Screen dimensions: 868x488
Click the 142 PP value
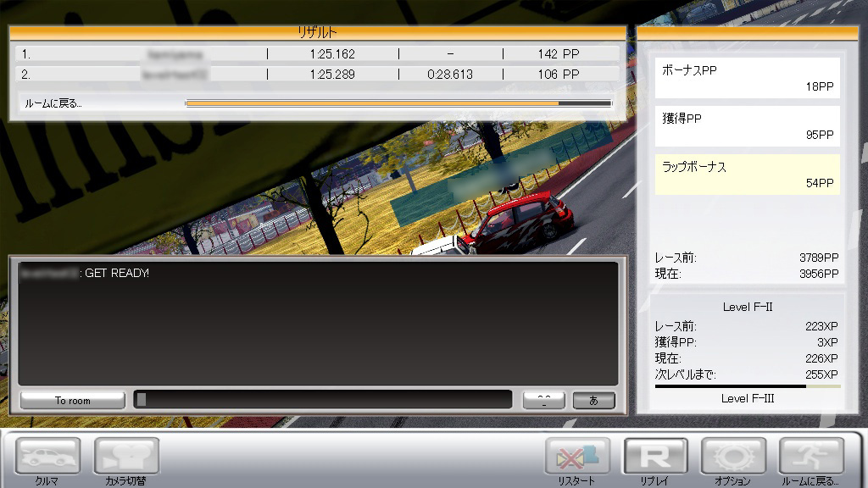(x=559, y=54)
